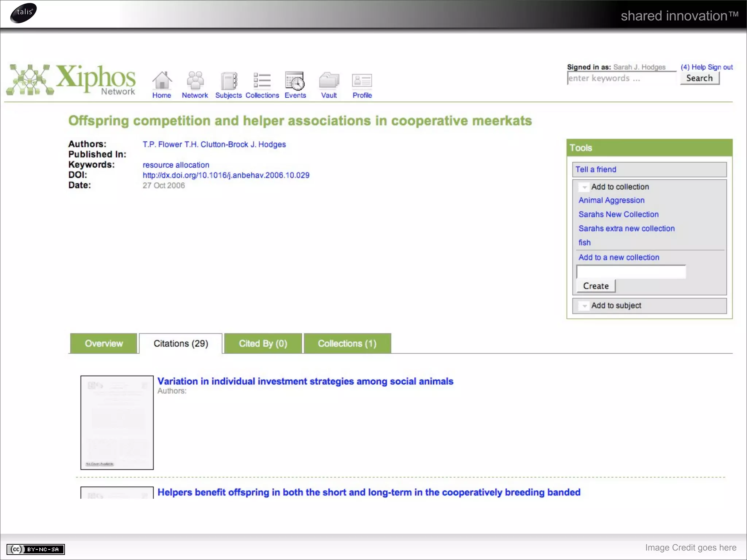This screenshot has width=747, height=560.
Task: Click the first citation cover thumbnail
Action: click(x=117, y=423)
